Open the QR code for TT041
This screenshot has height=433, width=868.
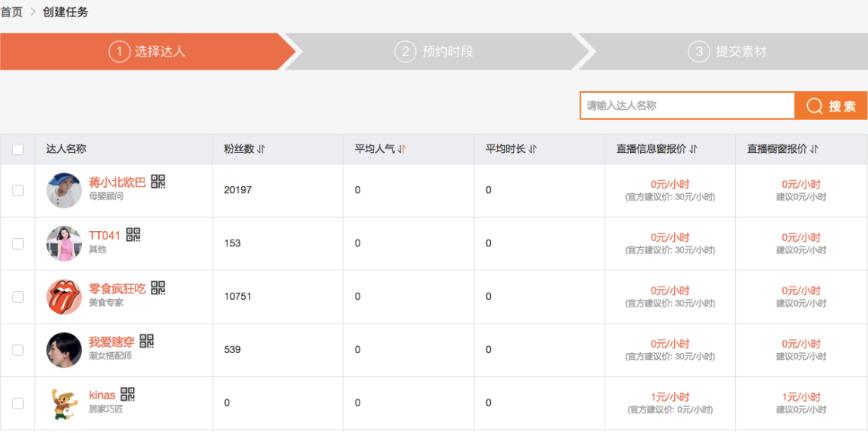[133, 234]
